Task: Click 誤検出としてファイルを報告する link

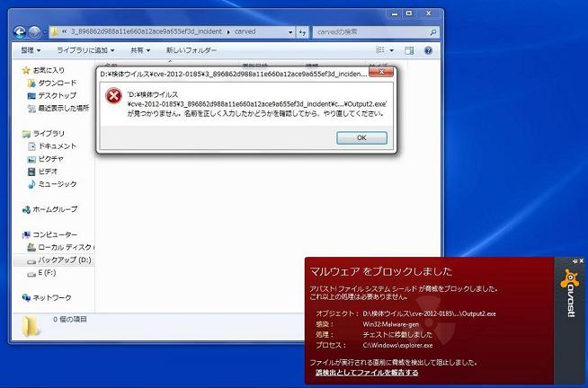Action: pyautogui.click(x=367, y=373)
